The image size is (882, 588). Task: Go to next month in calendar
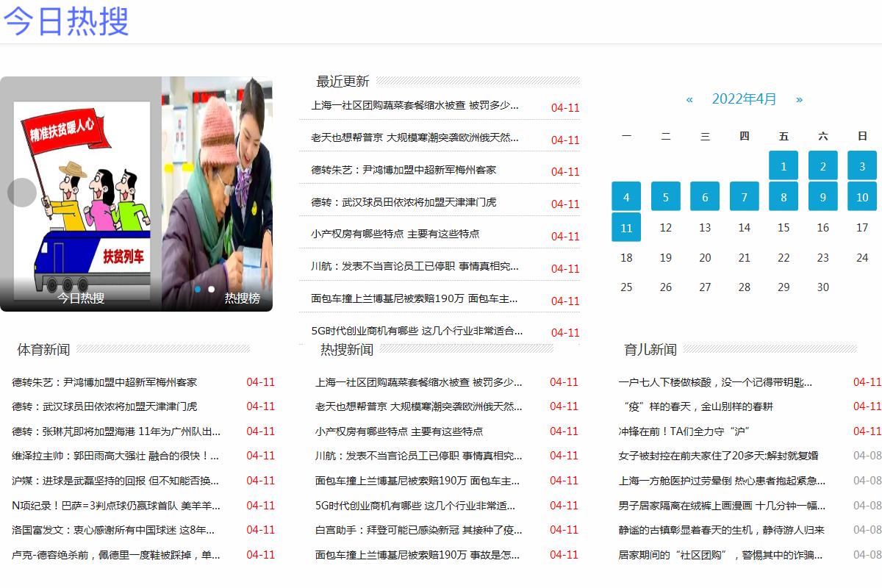pos(800,99)
